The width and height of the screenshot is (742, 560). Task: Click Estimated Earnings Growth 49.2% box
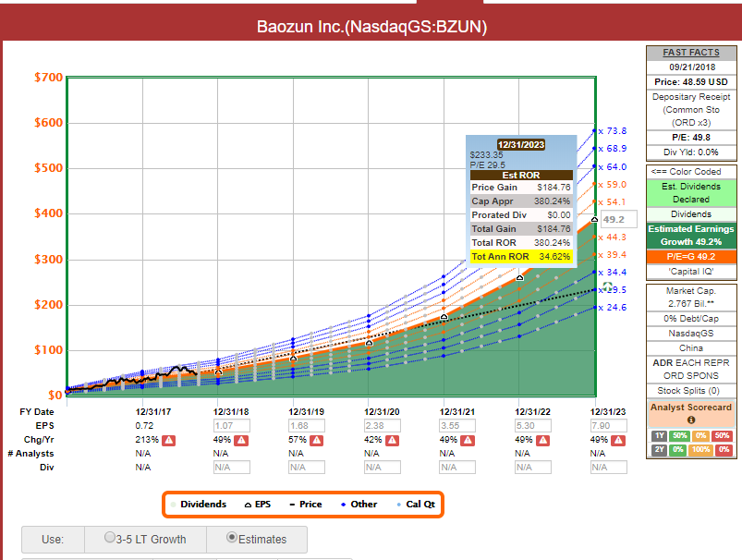691,236
